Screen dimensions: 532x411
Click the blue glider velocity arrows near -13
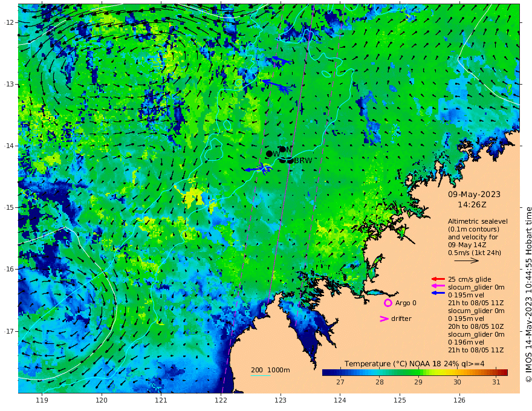pos(277,86)
